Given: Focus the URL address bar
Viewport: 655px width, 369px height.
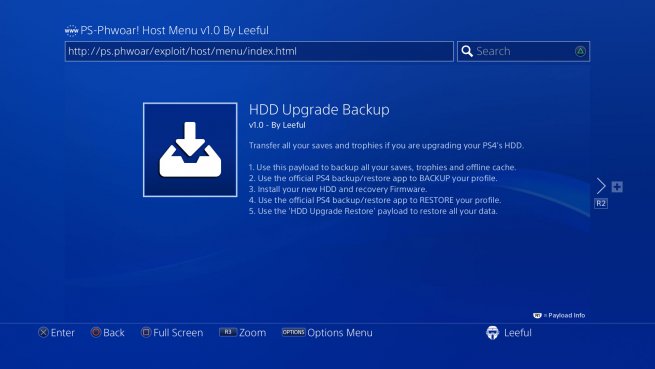Looking at the screenshot, I should click(x=259, y=51).
